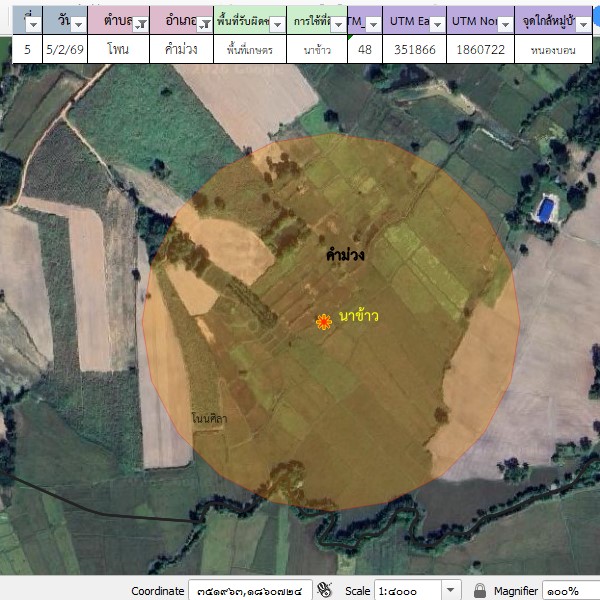The image size is (600, 600).
Task: Click the blue pond on the map
Action: click(x=545, y=209)
